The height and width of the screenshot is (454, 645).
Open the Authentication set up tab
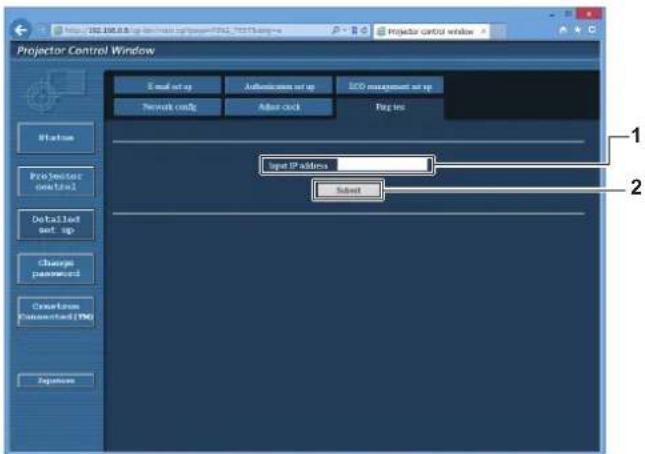(279, 86)
